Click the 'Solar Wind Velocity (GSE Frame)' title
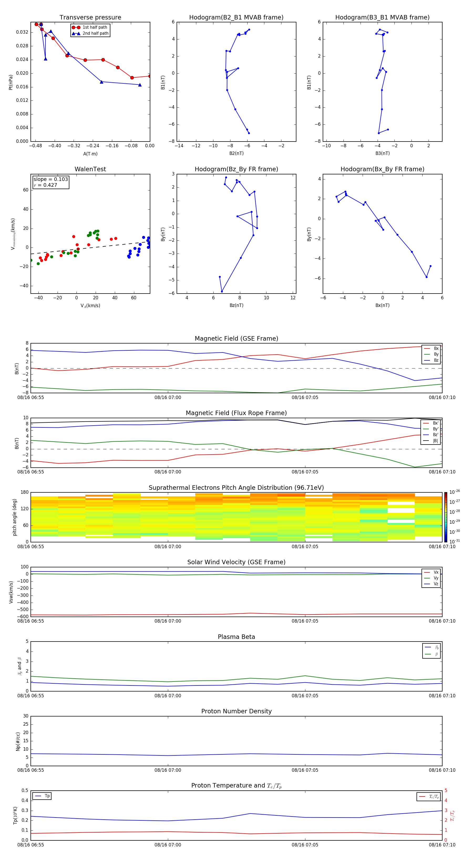473x868 pixels. (236, 562)
